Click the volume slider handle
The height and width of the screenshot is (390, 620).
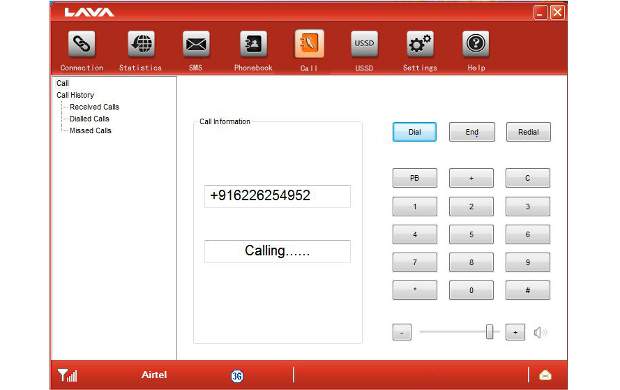[490, 331]
